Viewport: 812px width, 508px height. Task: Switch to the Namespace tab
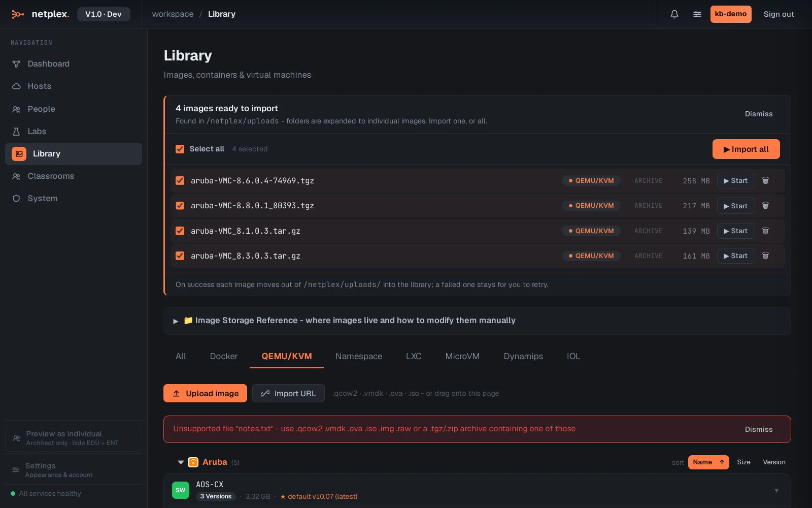click(x=359, y=357)
